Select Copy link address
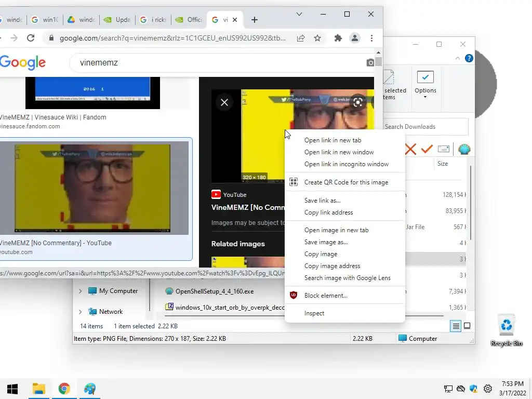 [345, 212]
